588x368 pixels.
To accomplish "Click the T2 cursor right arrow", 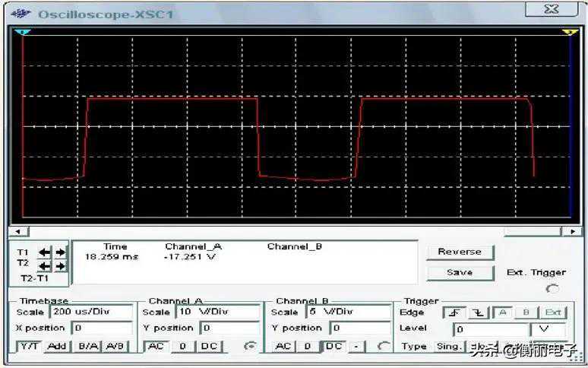I will point(60,265).
